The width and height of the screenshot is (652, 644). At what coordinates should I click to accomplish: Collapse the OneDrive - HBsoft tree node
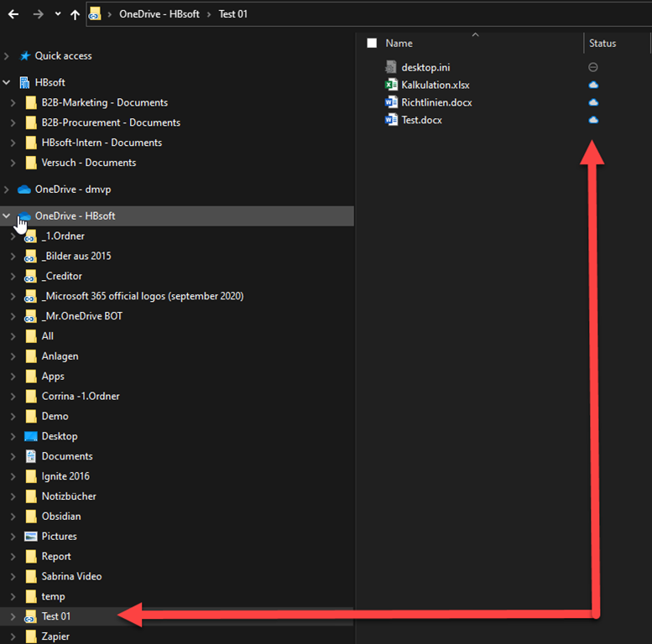tap(8, 216)
